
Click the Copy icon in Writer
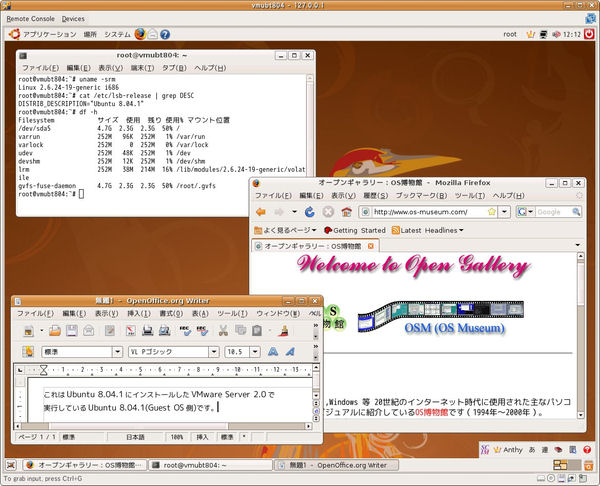click(x=240, y=331)
